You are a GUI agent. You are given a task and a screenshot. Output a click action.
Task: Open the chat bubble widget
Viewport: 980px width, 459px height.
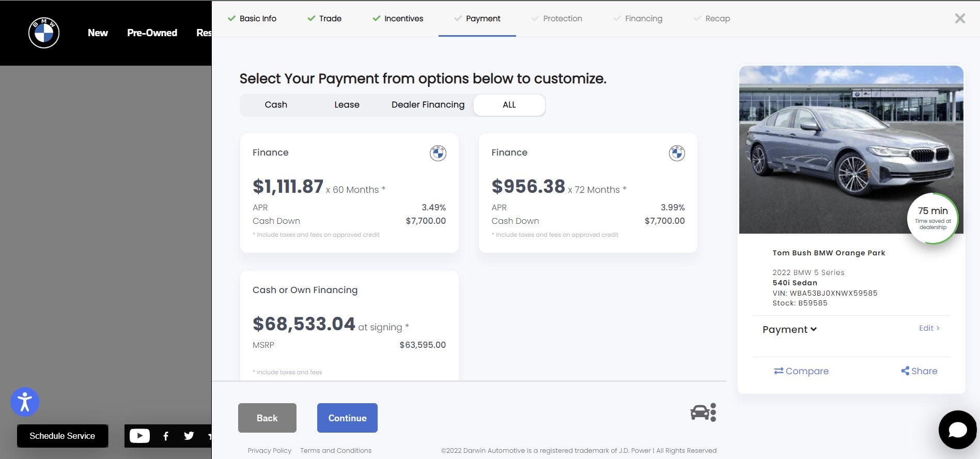[x=957, y=430]
